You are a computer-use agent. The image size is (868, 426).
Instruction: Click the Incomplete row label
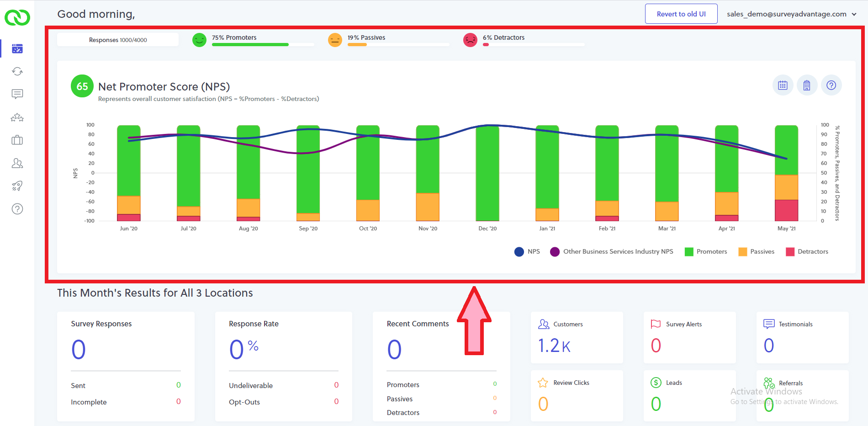(89, 402)
